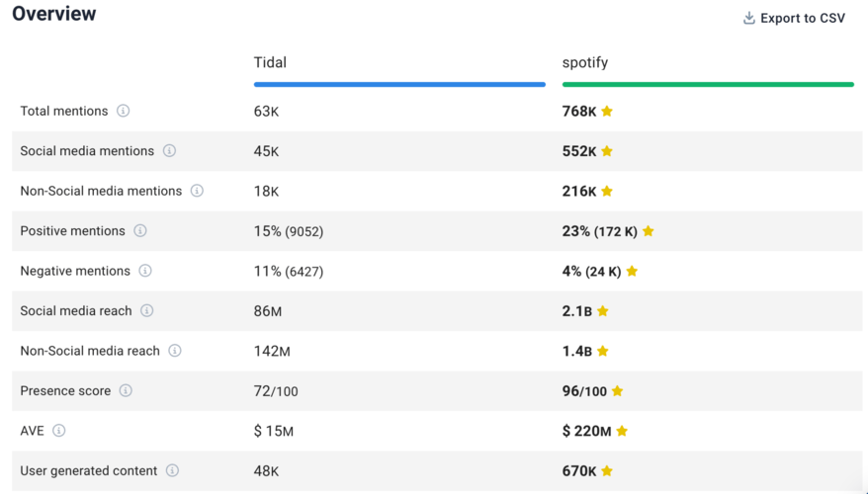Click the info icon beside Total mentions
The image size is (868, 494).
(124, 111)
